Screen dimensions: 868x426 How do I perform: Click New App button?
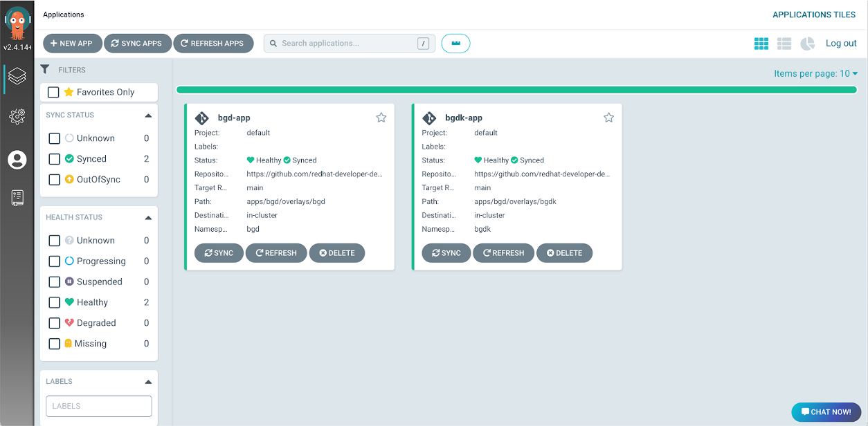[x=73, y=44]
